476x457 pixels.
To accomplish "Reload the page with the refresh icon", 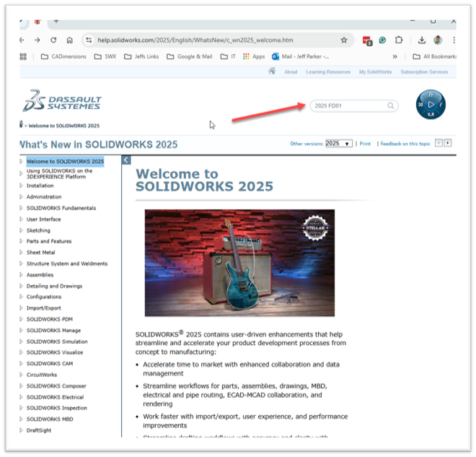I will pos(53,40).
